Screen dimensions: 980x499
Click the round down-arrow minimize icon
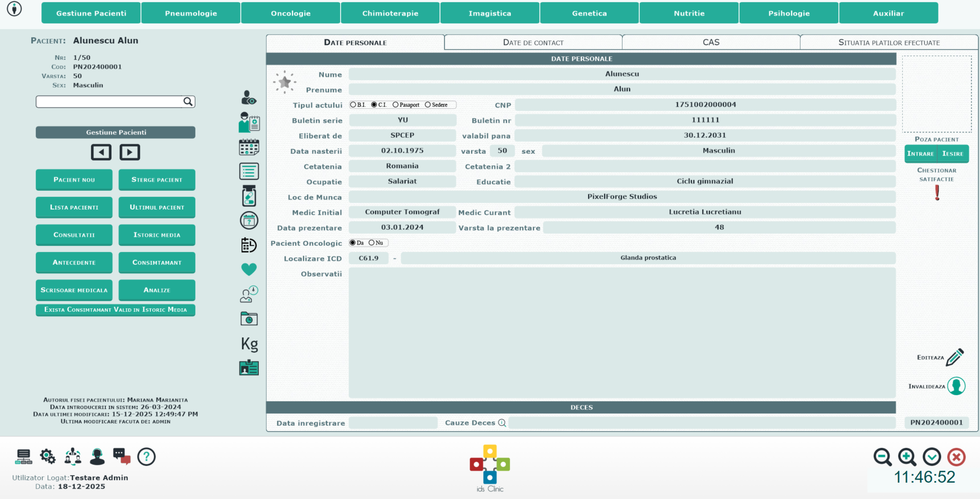tap(932, 457)
